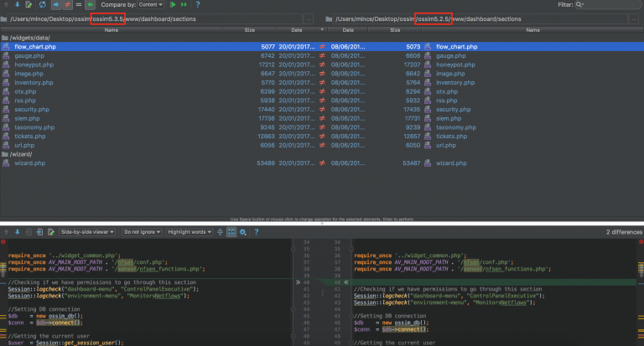Screen dimensions: 644x346
Task: Click the Refresh icon in the top toolbar
Action: [42, 5]
